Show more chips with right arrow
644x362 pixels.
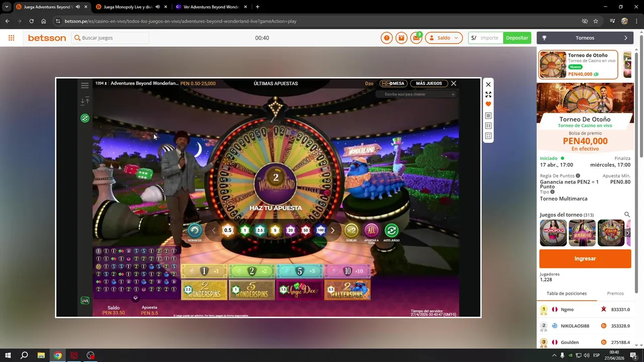[x=333, y=230]
